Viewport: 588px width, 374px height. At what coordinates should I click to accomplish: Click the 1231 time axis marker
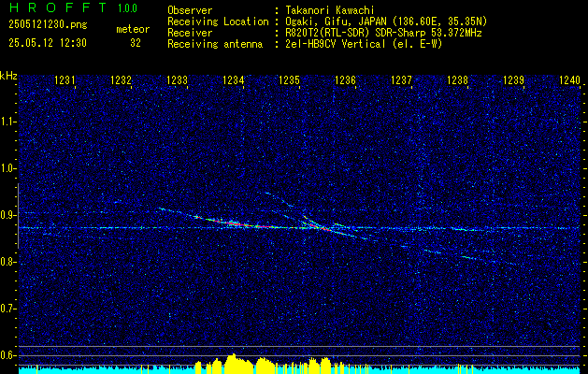(x=65, y=79)
